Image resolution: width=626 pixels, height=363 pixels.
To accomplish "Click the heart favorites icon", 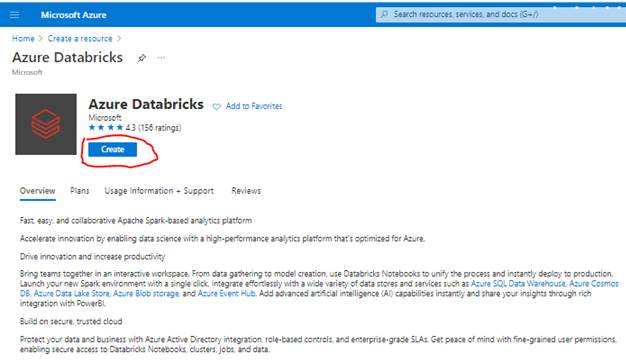I will pyautogui.click(x=216, y=107).
